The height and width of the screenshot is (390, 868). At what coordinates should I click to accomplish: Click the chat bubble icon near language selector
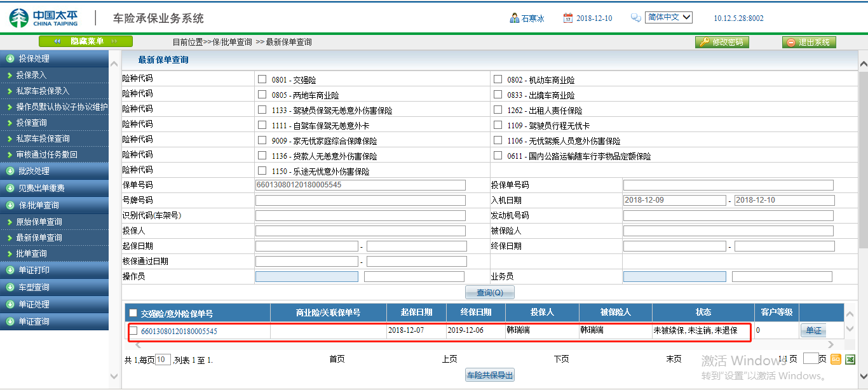(635, 18)
